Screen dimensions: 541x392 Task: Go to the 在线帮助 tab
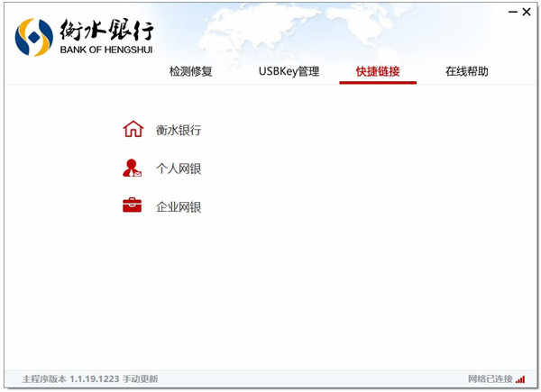pos(467,71)
